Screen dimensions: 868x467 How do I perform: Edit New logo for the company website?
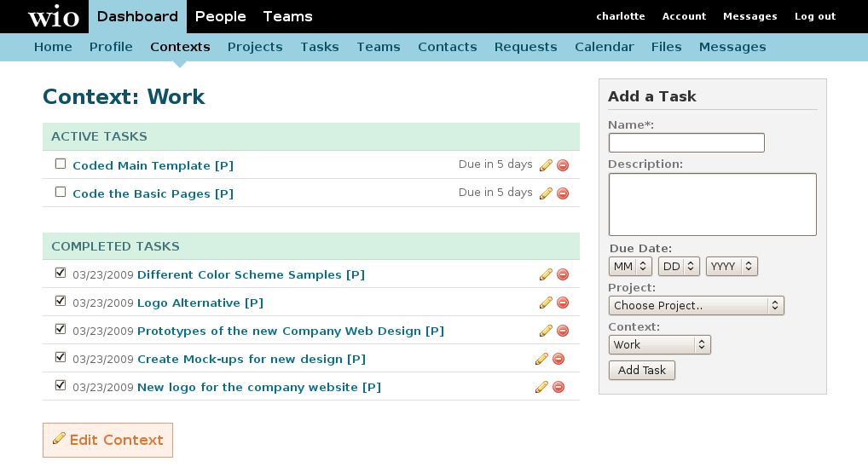(x=542, y=388)
